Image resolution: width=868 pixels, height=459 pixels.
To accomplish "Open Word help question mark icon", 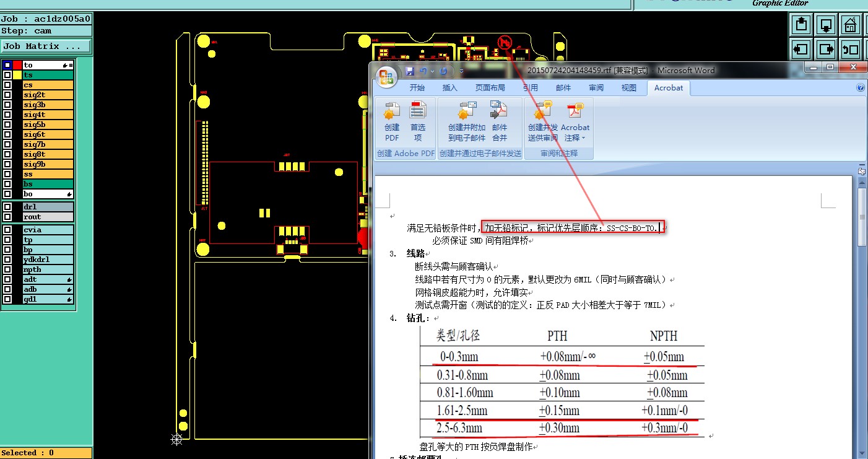I will click(860, 88).
